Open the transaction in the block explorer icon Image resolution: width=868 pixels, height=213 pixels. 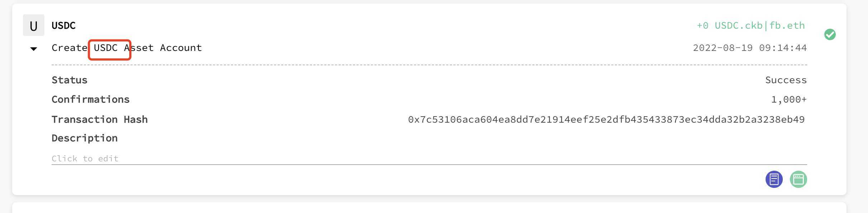click(799, 179)
